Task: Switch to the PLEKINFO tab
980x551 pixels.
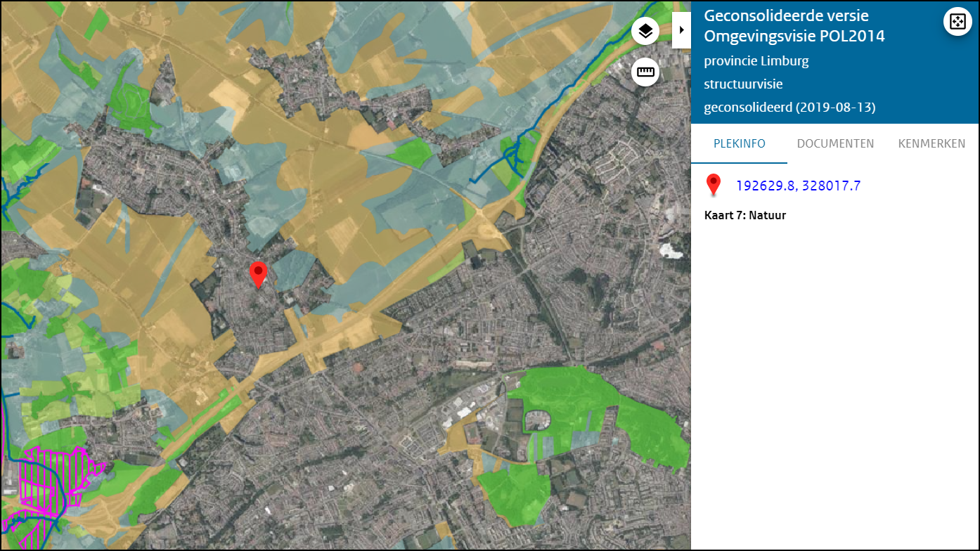Action: (739, 143)
